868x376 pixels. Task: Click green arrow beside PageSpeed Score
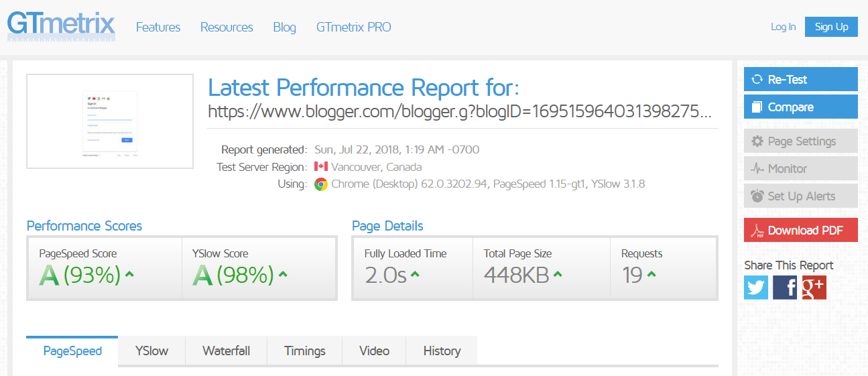click(130, 274)
